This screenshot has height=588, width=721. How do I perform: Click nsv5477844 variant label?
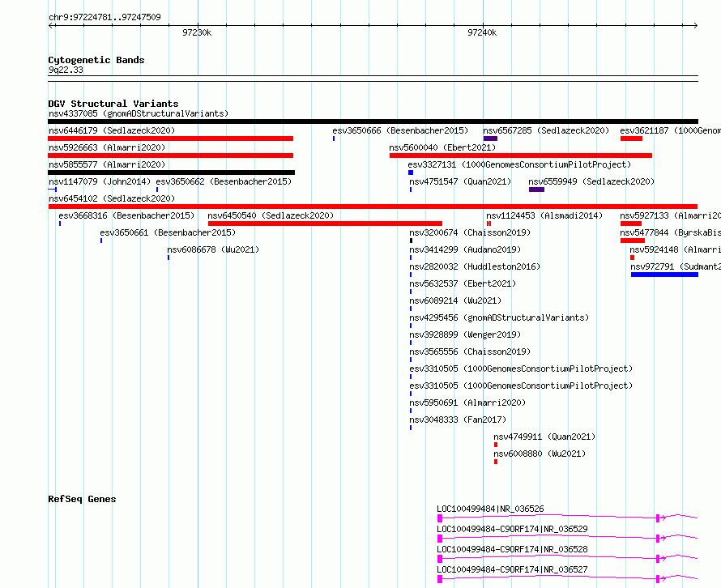(x=670, y=232)
